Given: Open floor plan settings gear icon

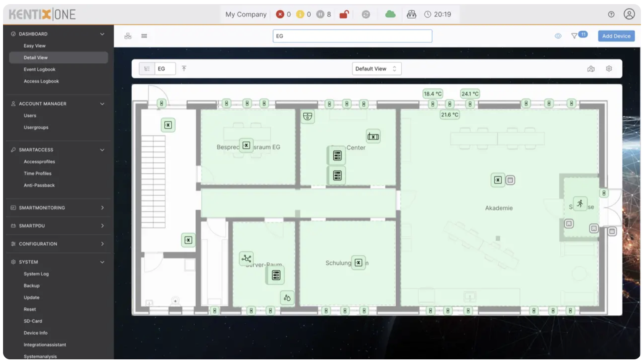Looking at the screenshot, I should pyautogui.click(x=609, y=69).
